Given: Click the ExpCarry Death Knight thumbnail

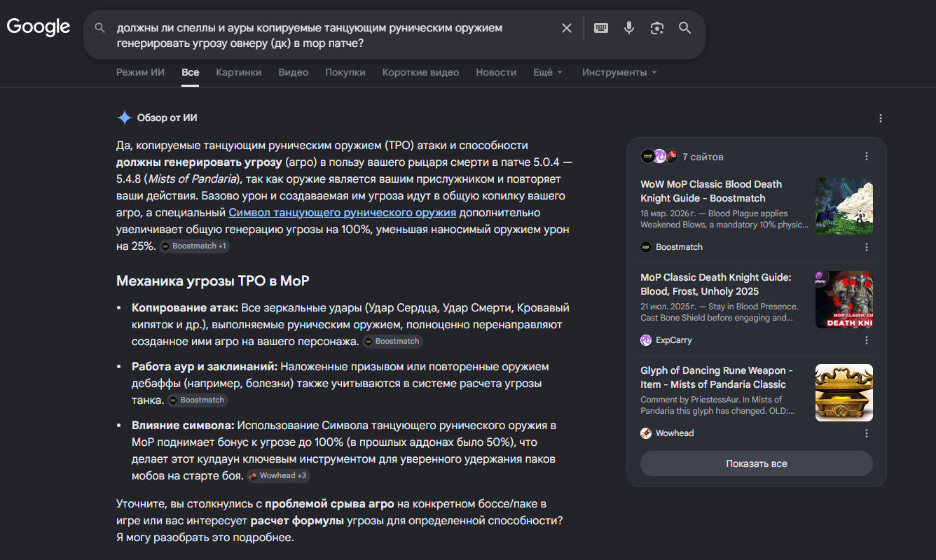Looking at the screenshot, I should 844,300.
